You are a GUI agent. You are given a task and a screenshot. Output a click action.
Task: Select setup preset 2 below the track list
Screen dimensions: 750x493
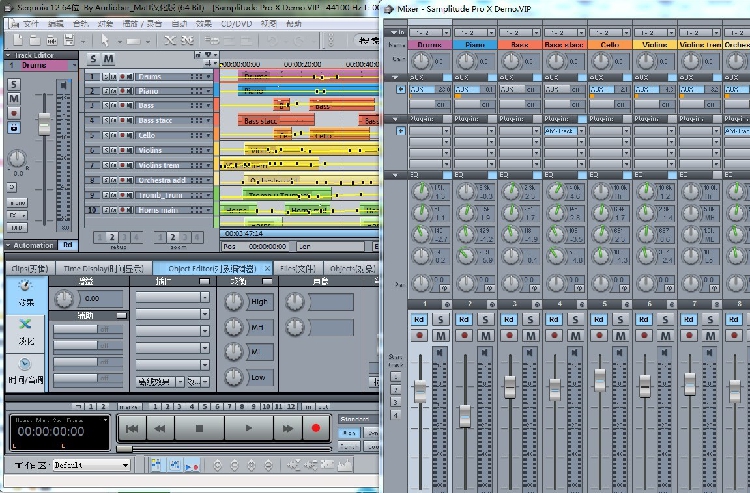click(112, 237)
